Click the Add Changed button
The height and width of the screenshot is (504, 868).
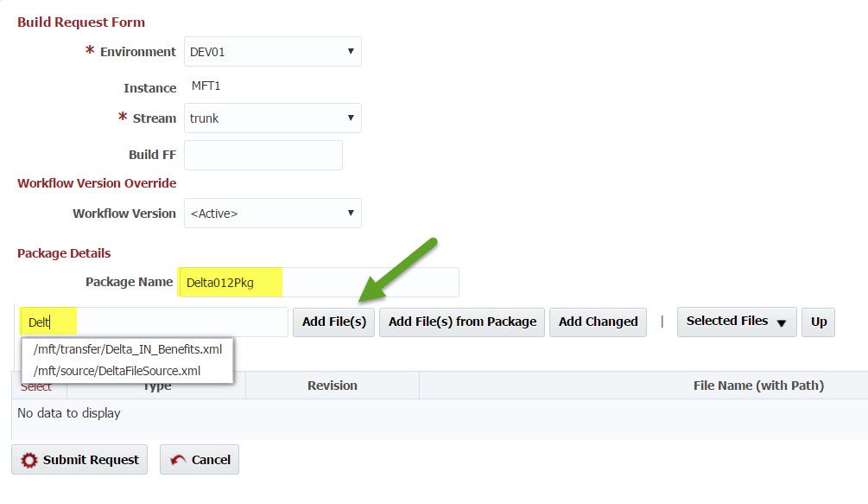click(598, 322)
